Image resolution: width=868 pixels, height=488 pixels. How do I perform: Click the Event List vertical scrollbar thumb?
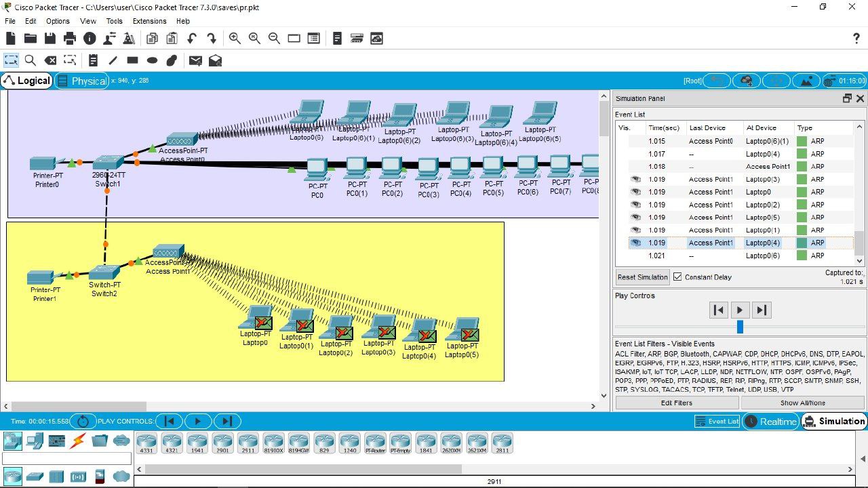(x=859, y=242)
